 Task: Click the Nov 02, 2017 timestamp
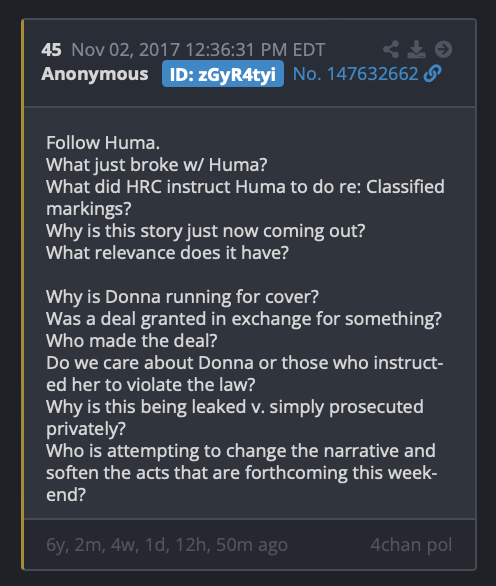coord(198,50)
